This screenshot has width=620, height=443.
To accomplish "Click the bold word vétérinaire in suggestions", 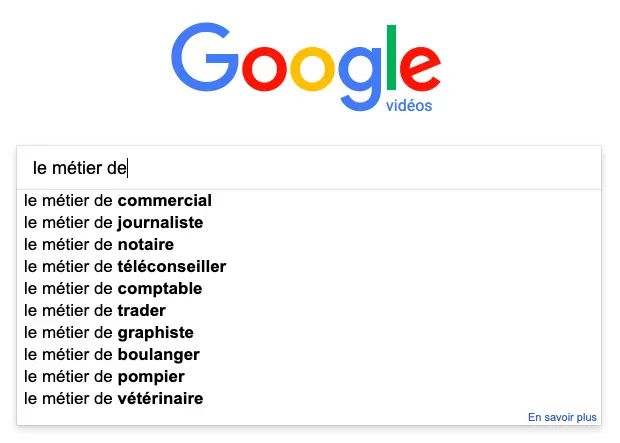I will (160, 398).
